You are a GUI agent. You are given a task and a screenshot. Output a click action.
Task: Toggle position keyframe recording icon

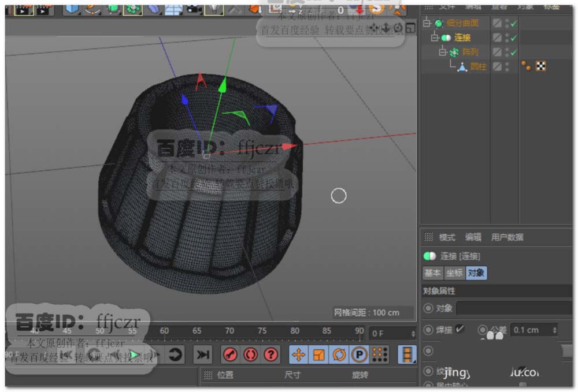click(298, 355)
